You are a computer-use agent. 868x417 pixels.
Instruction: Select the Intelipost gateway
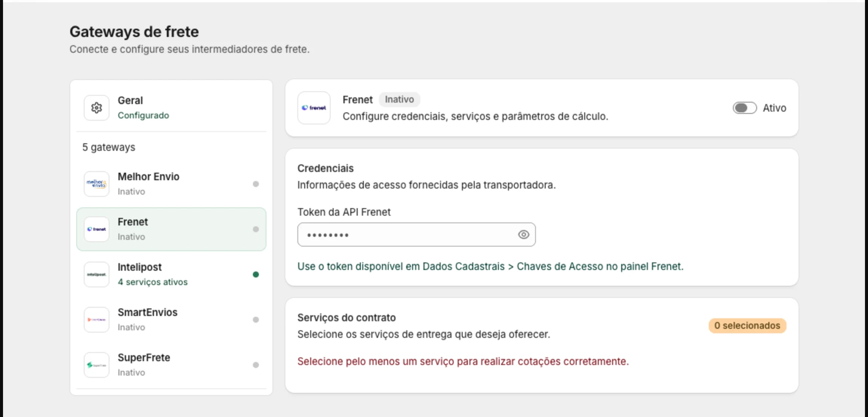coord(171,274)
